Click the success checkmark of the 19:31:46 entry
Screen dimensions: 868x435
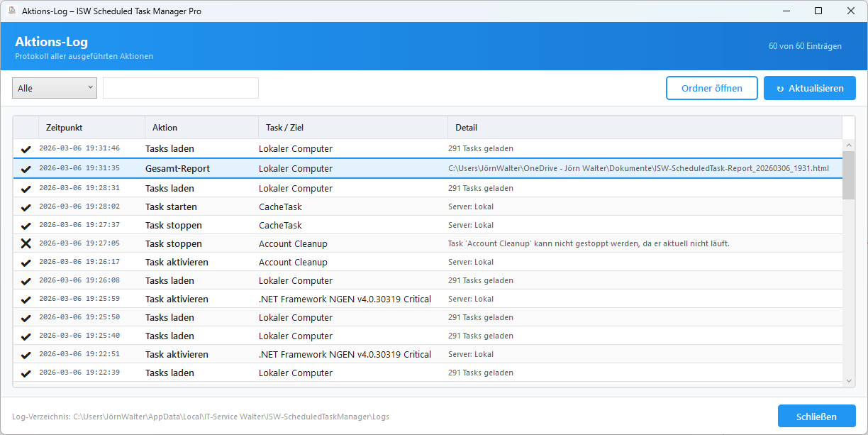[26, 149]
